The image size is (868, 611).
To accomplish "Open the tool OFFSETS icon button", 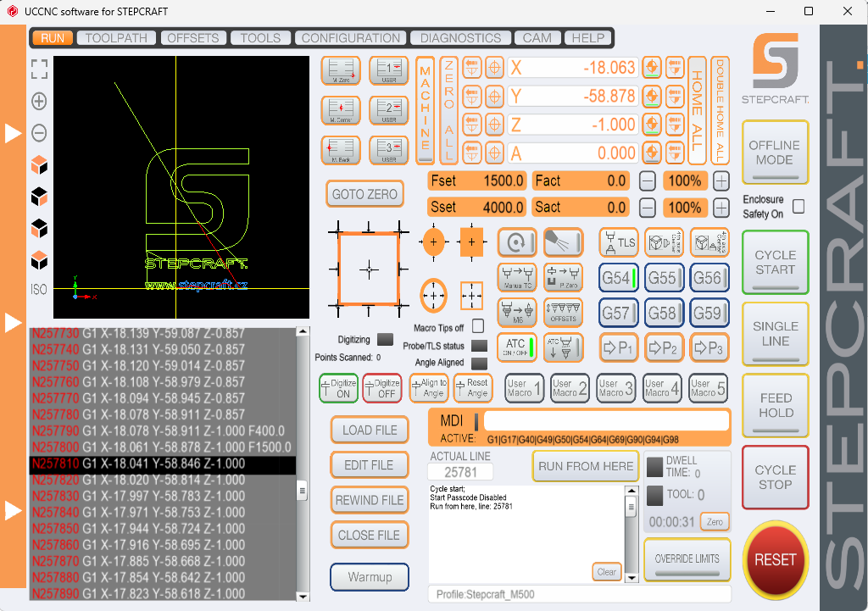I will point(564,312).
